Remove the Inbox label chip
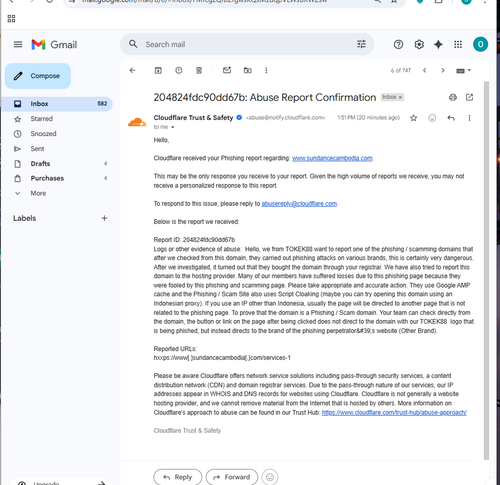Screen dimensions: 500x485 click(400, 97)
